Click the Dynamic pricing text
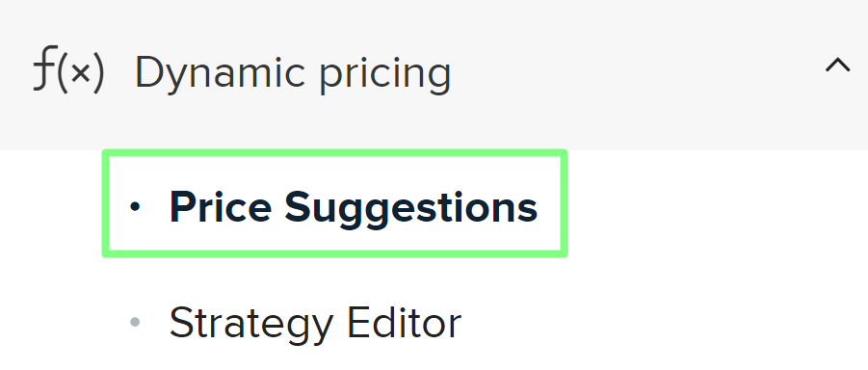 [293, 72]
